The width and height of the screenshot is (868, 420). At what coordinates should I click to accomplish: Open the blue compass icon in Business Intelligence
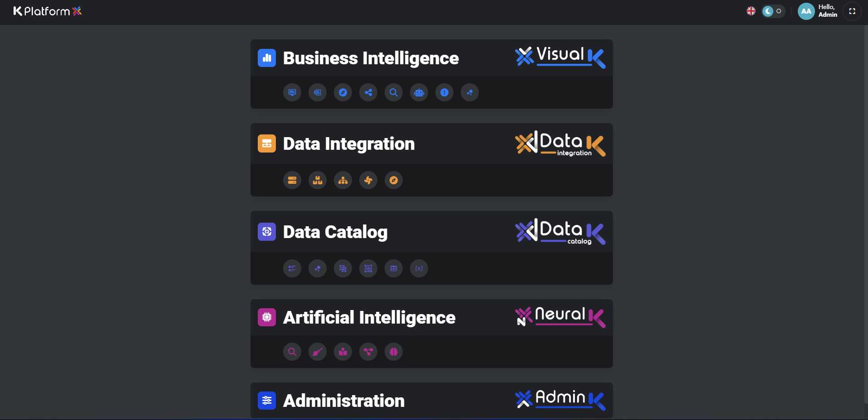343,92
